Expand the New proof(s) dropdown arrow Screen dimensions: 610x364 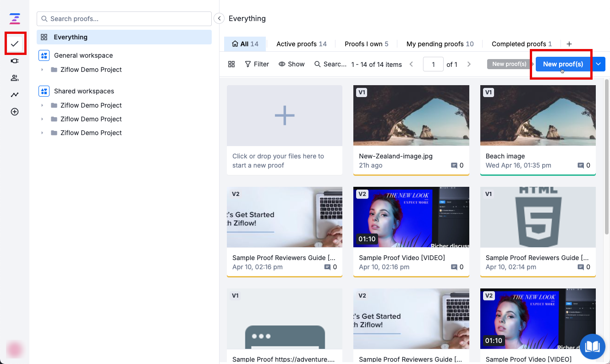[599, 64]
